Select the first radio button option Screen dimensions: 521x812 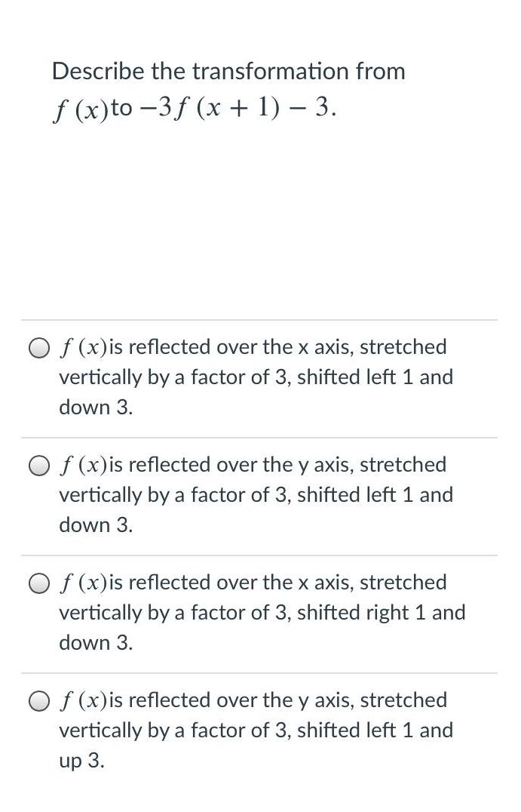[x=38, y=347]
